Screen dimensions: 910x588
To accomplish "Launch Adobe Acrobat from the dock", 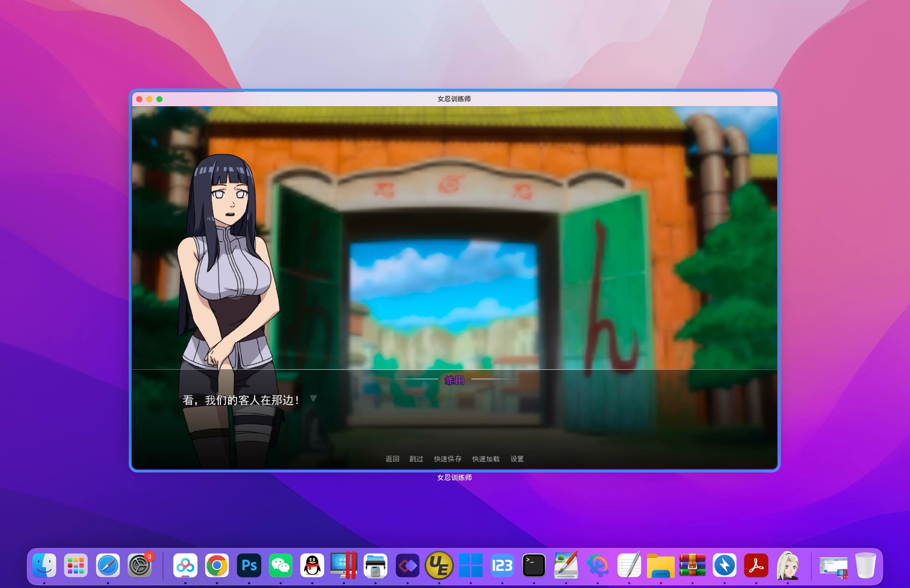I will click(756, 565).
